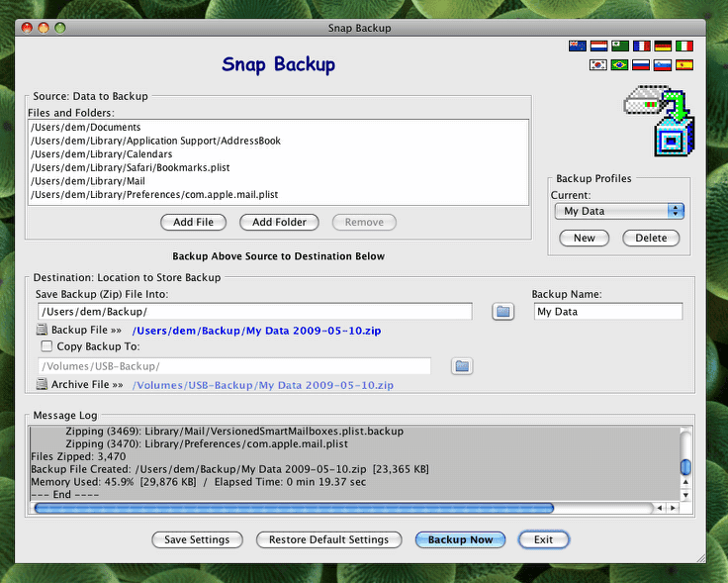The image size is (728, 583).
Task: Switch to Russian via Russia flag
Action: point(641,64)
